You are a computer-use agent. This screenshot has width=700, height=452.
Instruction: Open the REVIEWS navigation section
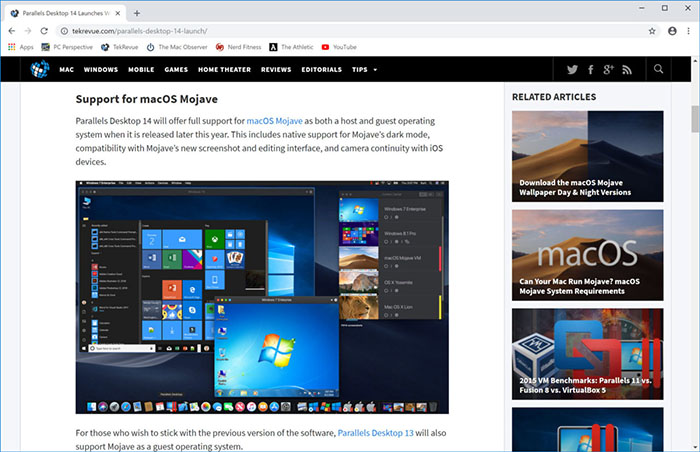[x=276, y=70]
